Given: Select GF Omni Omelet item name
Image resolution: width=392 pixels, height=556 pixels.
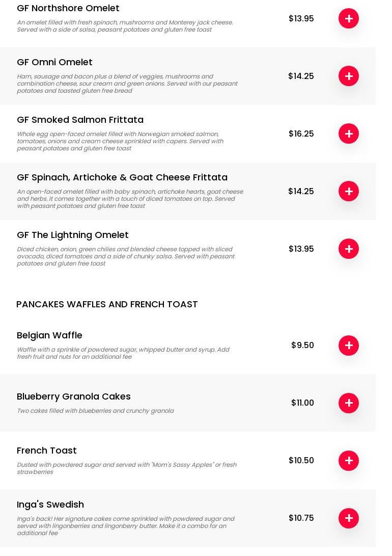Looking at the screenshot, I should point(54,62).
